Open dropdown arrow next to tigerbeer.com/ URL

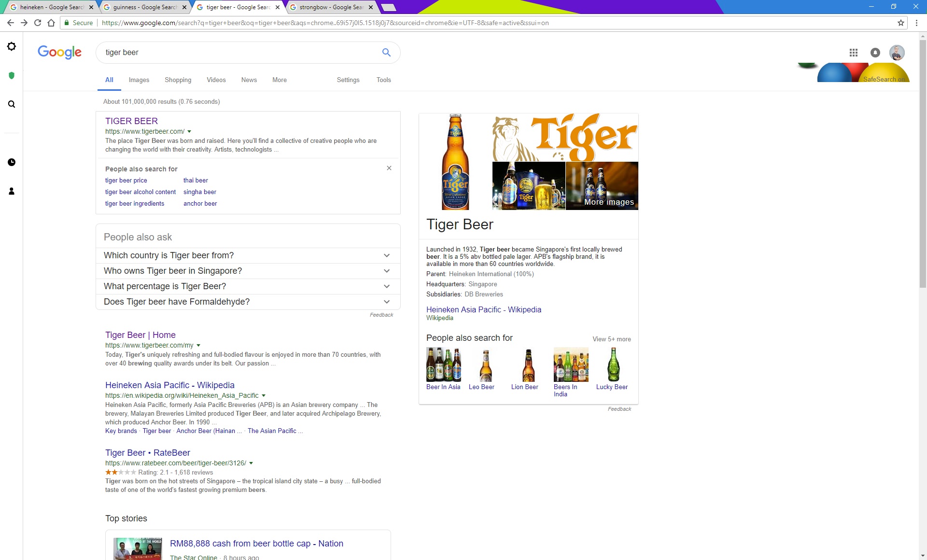point(189,131)
